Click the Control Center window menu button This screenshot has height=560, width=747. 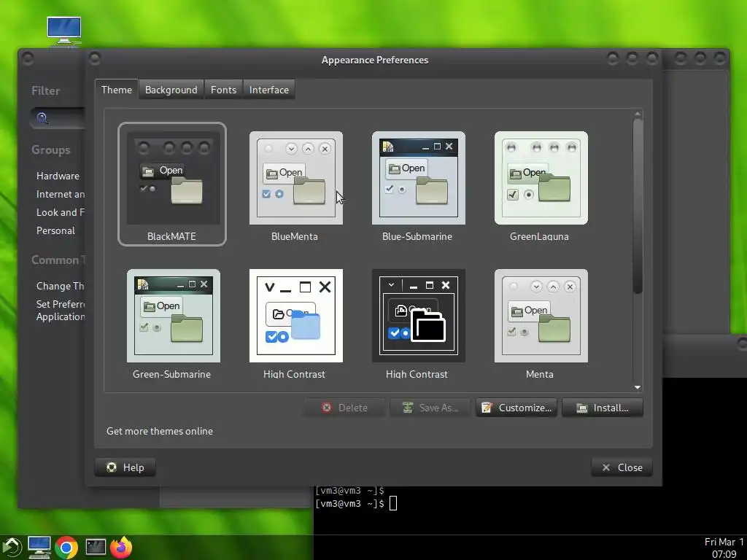tap(28, 58)
